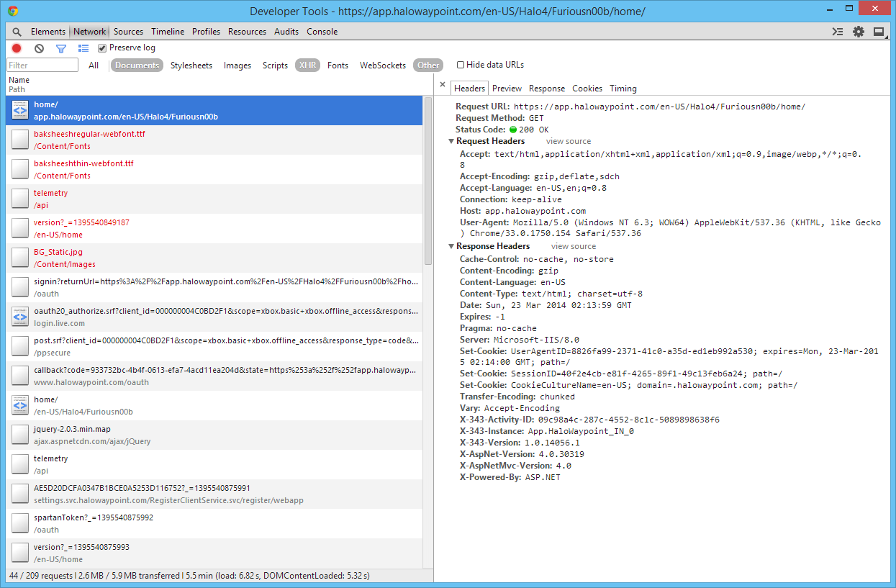Open the Profiles panel
This screenshot has width=896, height=588.
[206, 32]
